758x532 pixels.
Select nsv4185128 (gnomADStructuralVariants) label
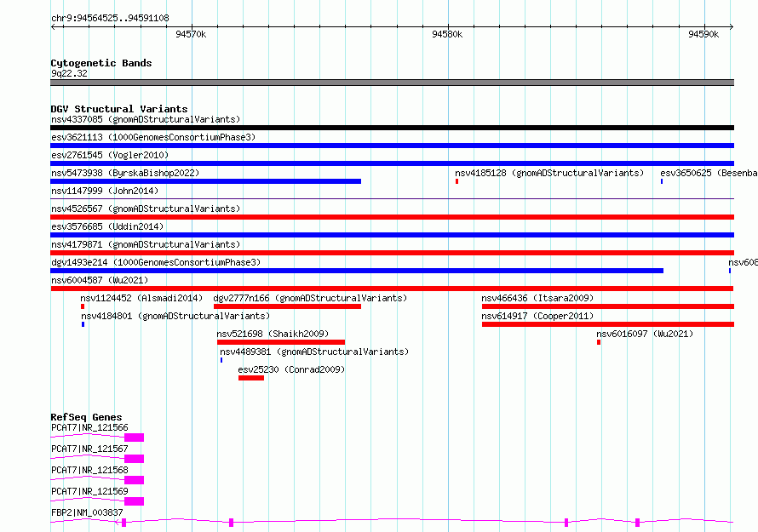[549, 173]
